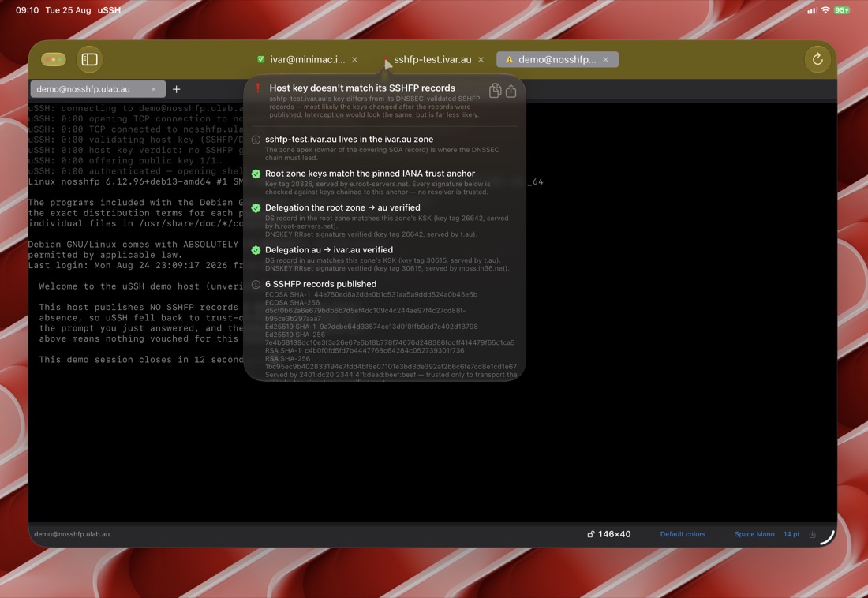
Task: Click the green check for Root zone keys
Action: pyautogui.click(x=256, y=174)
